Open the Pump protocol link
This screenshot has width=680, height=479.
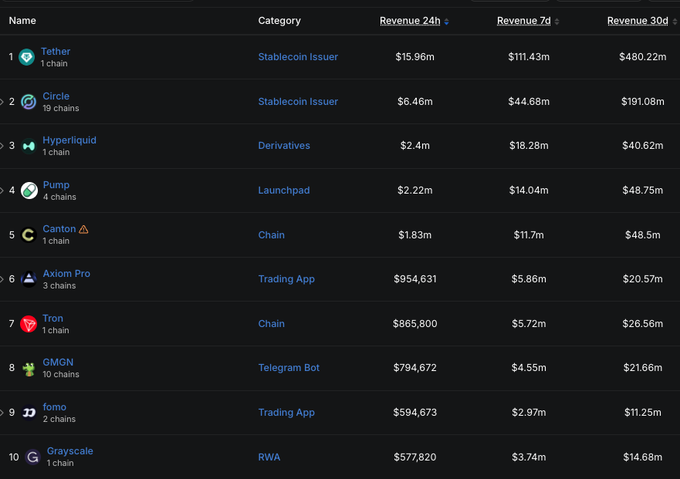click(56, 185)
